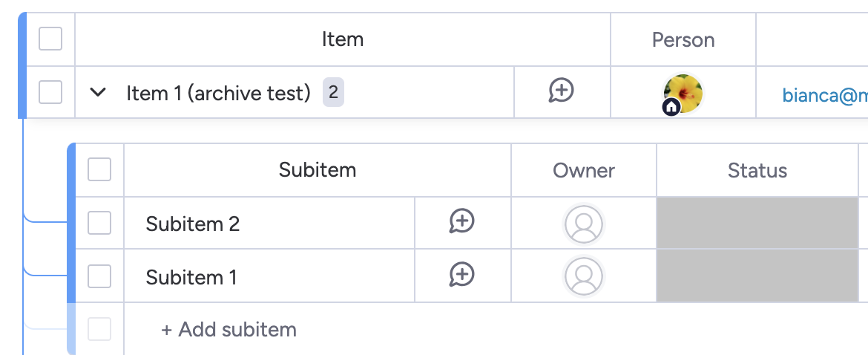The width and height of the screenshot is (868, 355).
Task: Click the subitem count badge showing 2
Action: pyautogui.click(x=333, y=92)
